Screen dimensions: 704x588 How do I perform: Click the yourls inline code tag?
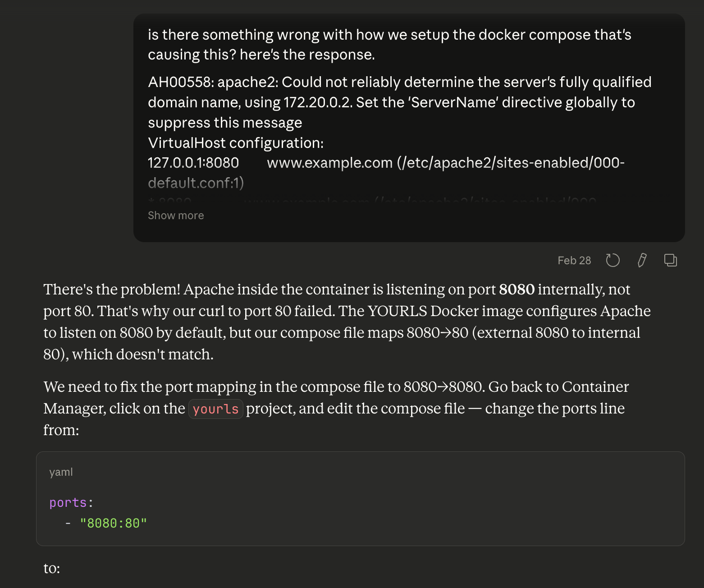[x=215, y=409]
